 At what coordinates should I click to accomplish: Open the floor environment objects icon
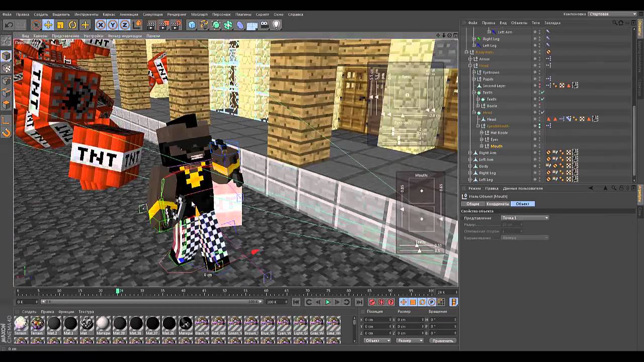click(252, 25)
